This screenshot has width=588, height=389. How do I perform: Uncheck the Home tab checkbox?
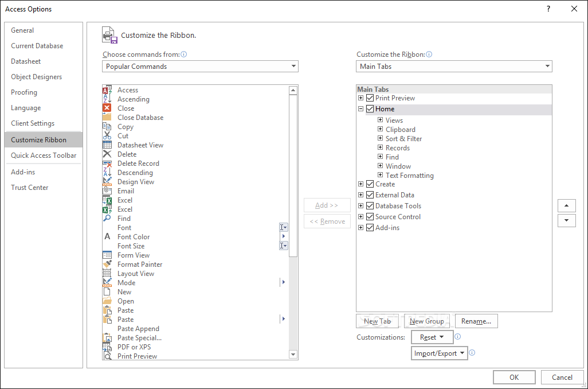tap(370, 109)
